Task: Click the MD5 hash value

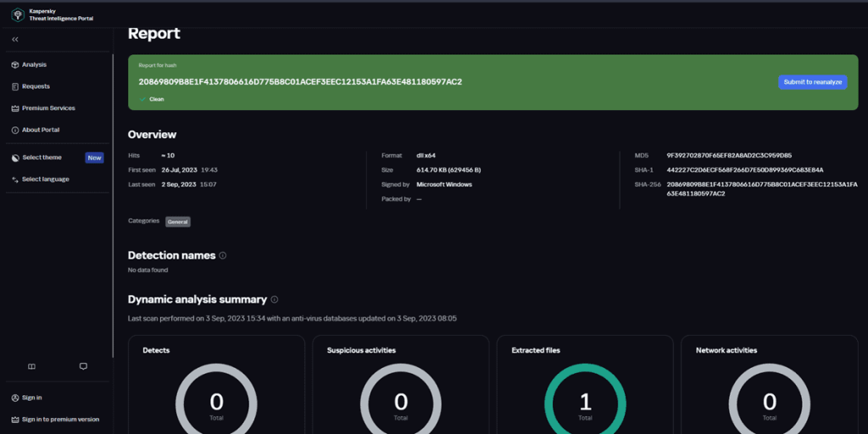Action: (729, 156)
